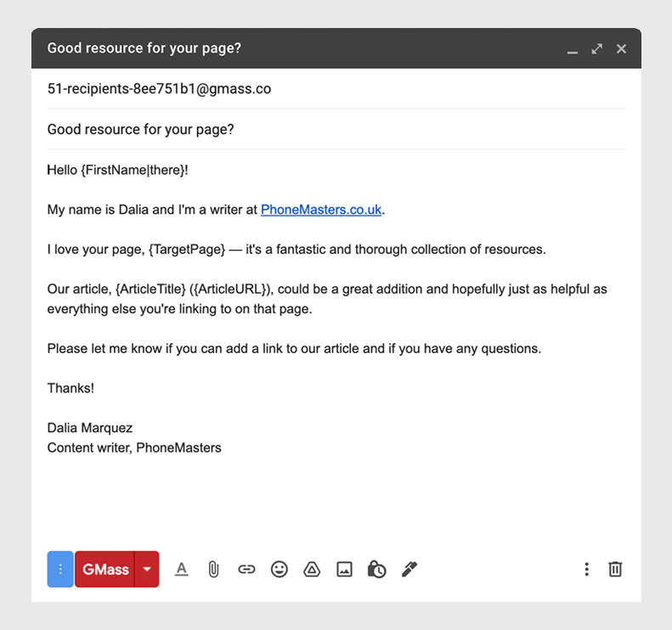Viewport: 672px width, 630px height.
Task: Open GMass settings with blue dots button
Action: tap(60, 569)
